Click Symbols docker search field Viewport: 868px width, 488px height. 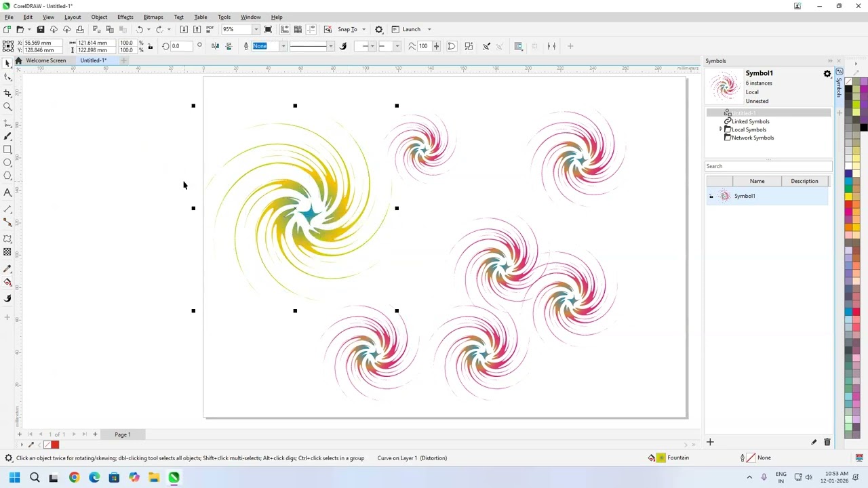[x=768, y=166]
